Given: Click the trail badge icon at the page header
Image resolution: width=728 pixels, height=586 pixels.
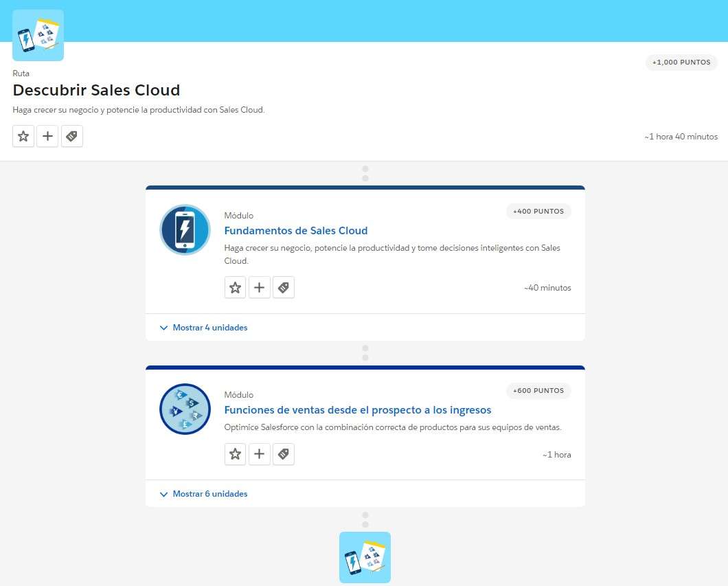Looking at the screenshot, I should click(x=38, y=35).
